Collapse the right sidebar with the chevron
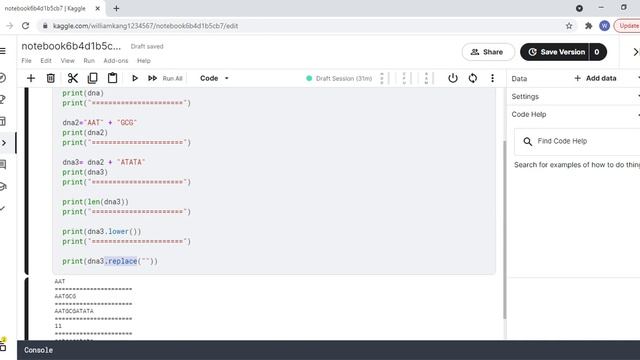 click(x=636, y=52)
